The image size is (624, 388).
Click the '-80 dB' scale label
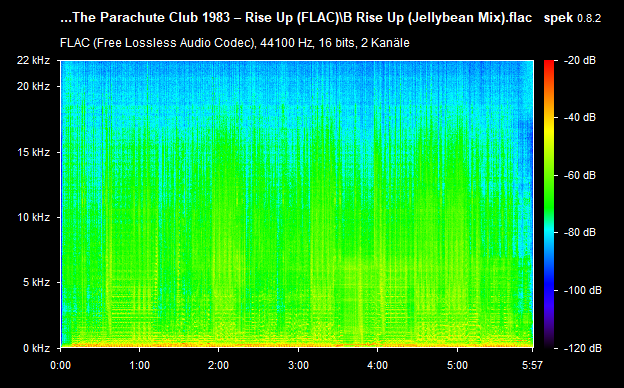(x=580, y=232)
